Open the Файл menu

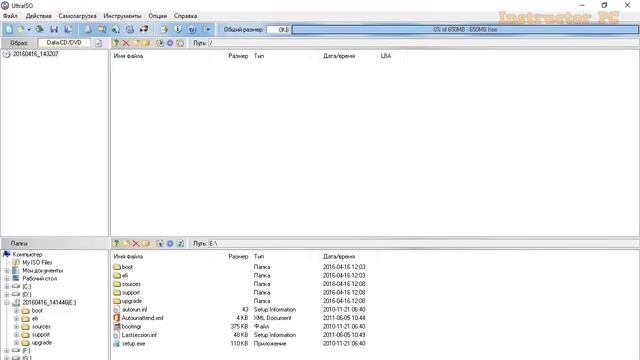10,16
